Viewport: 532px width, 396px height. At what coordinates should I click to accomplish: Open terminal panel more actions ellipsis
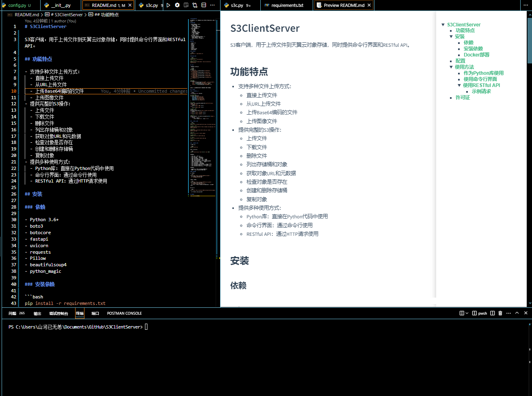pyautogui.click(x=508, y=313)
